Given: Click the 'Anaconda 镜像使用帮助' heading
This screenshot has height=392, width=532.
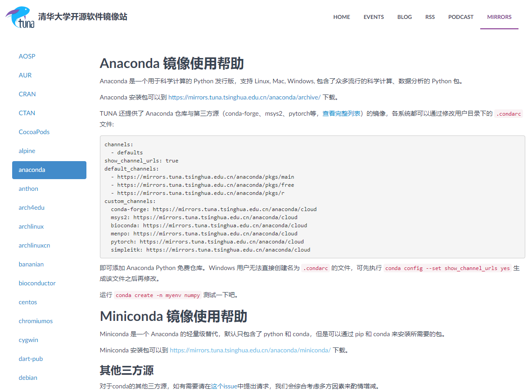Looking at the screenshot, I should pos(171,63).
